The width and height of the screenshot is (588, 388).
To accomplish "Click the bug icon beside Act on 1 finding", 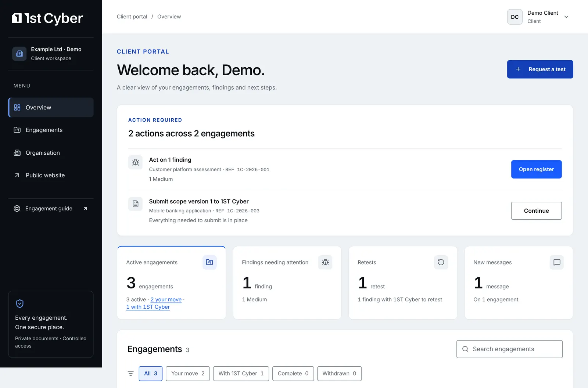I will tap(135, 162).
